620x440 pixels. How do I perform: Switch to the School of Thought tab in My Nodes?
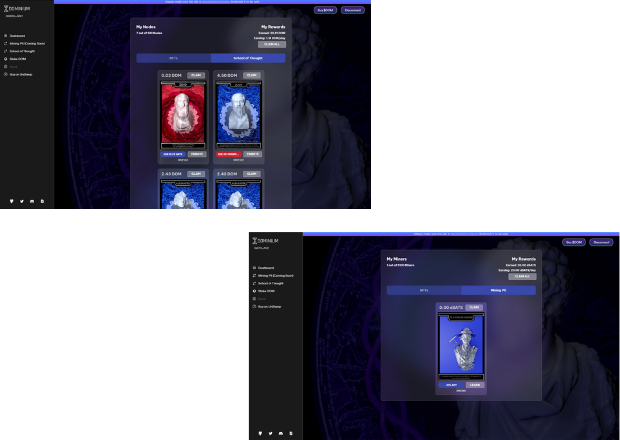[x=248, y=58]
